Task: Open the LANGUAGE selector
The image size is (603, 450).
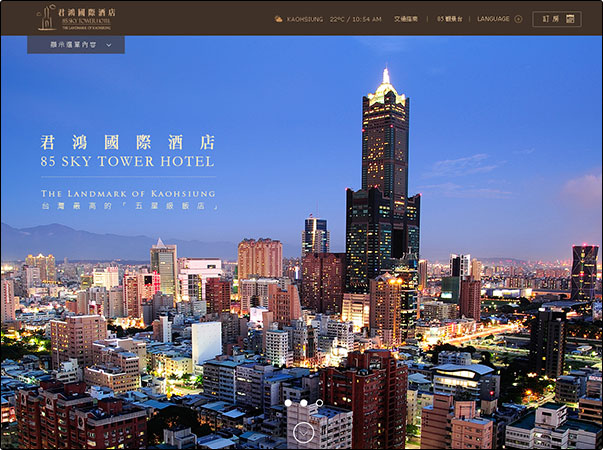Action: [x=493, y=19]
